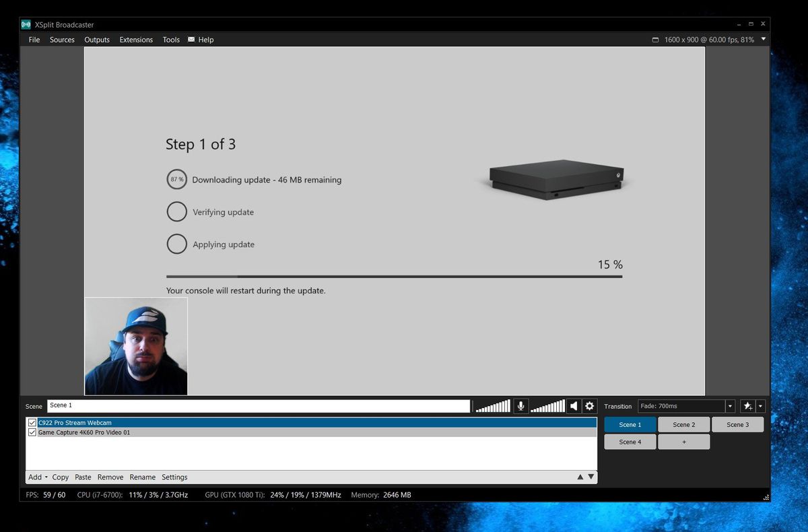
Task: Click Remove to delete selected source
Action: pos(110,477)
